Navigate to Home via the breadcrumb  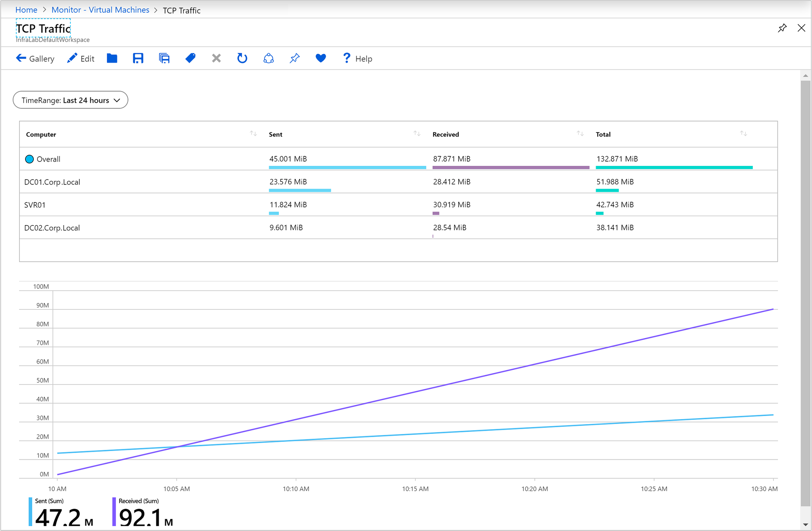pyautogui.click(x=26, y=10)
